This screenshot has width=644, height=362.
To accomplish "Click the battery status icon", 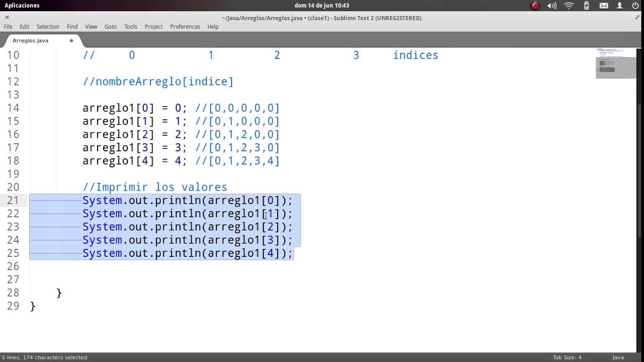I will [x=587, y=6].
